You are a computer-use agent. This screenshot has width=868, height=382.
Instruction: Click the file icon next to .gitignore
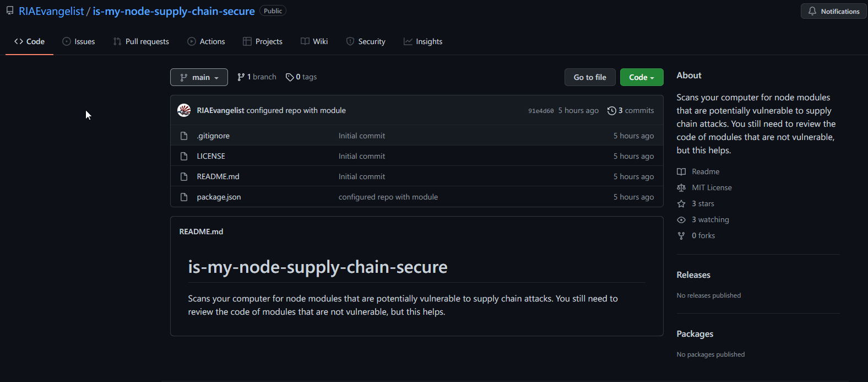point(184,136)
